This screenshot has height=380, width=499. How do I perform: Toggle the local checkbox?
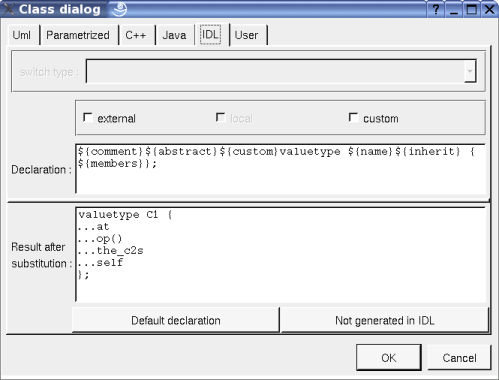(221, 118)
